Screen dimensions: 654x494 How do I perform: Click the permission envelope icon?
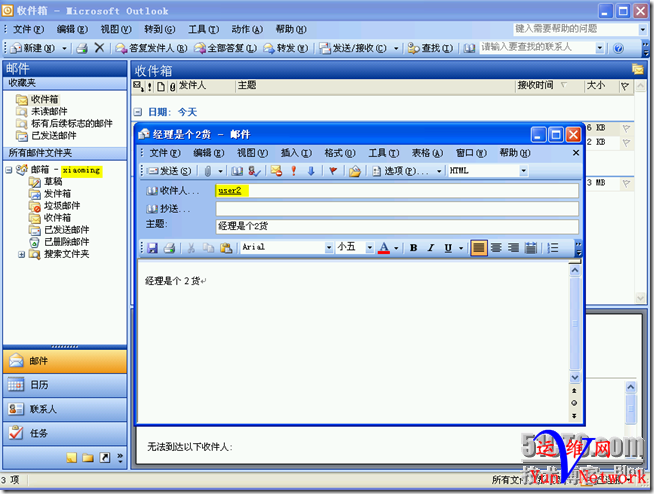coord(276,171)
